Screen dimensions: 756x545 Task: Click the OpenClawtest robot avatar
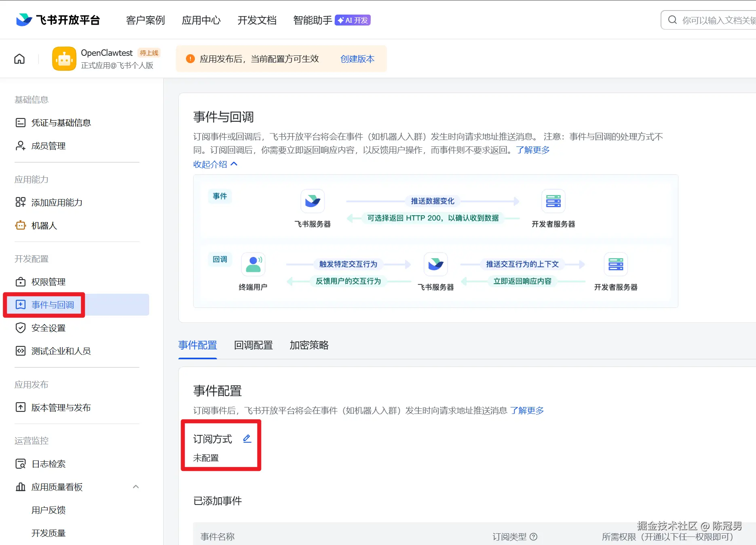coord(64,58)
